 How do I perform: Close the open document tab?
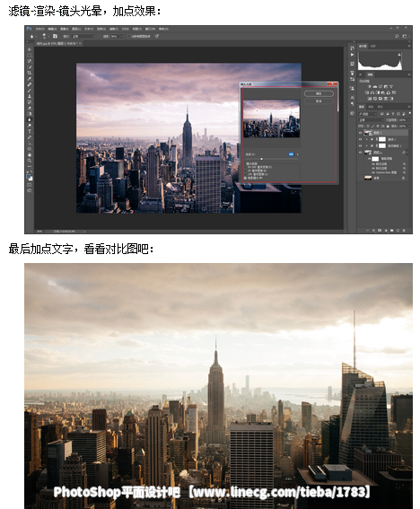[x=80, y=43]
